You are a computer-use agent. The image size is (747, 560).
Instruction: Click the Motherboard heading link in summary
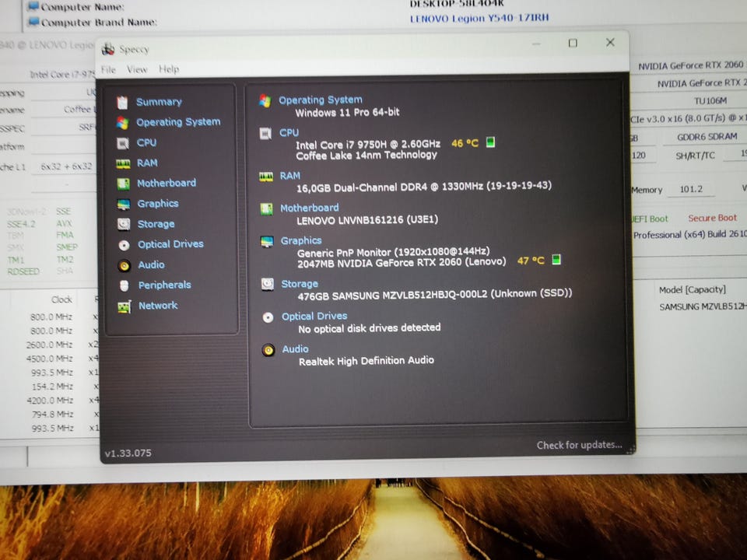[309, 208]
